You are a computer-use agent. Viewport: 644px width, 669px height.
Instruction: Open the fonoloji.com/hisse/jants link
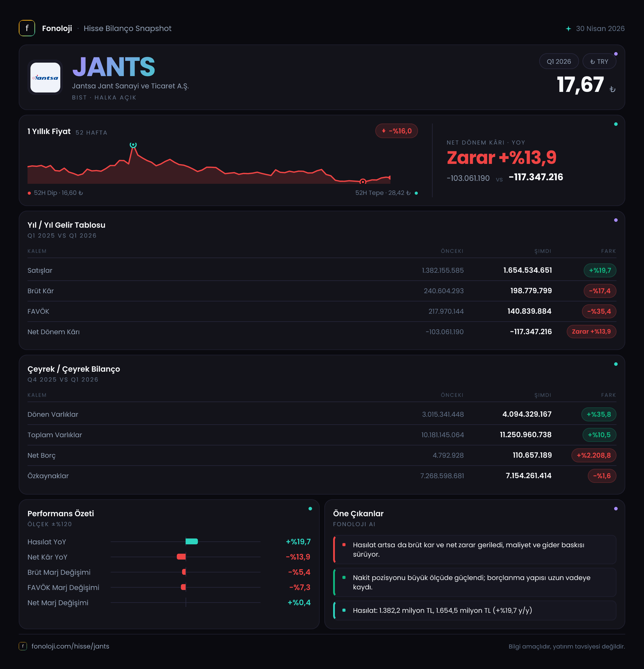click(70, 646)
